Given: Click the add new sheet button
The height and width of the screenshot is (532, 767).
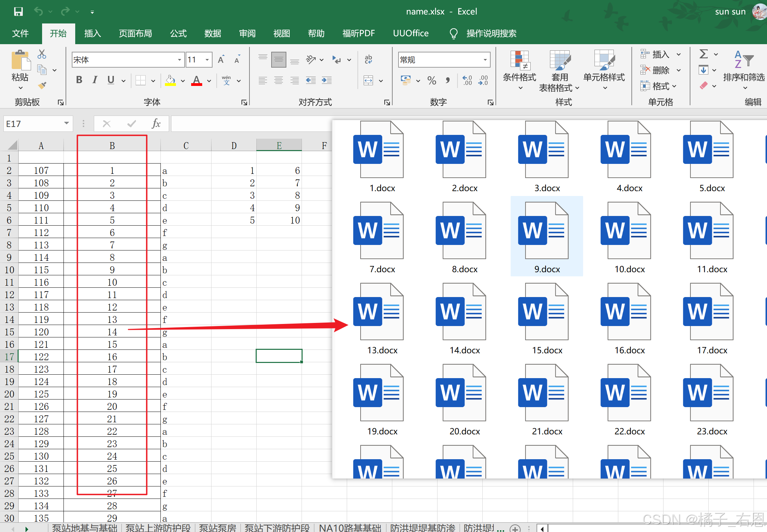Looking at the screenshot, I should (x=515, y=528).
